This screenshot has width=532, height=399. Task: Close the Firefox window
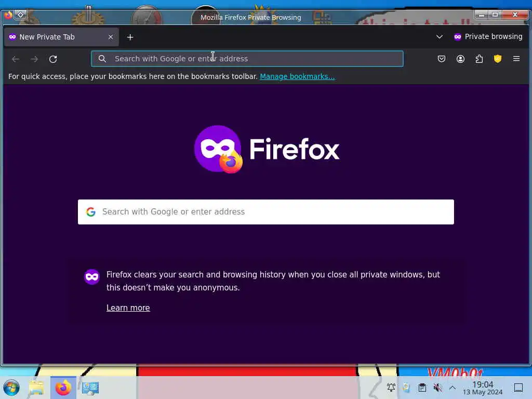515,15
